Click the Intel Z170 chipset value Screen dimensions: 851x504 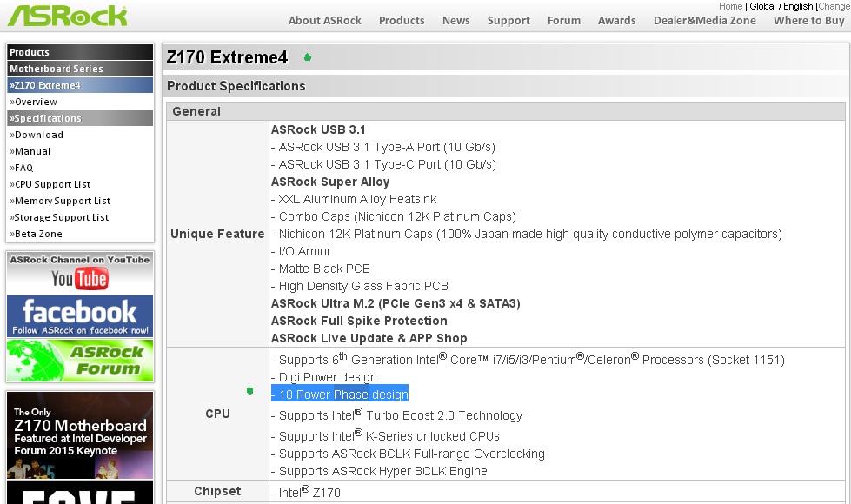pyautogui.click(x=306, y=492)
